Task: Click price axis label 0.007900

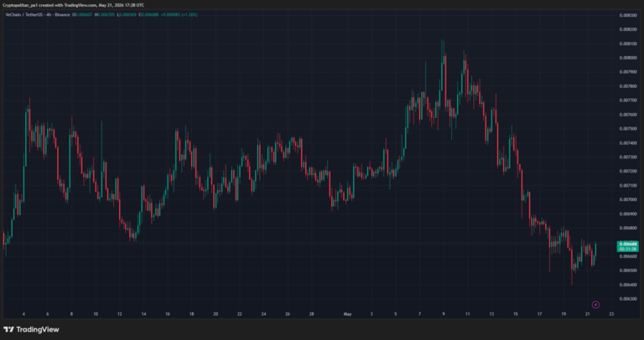Action: (627, 72)
